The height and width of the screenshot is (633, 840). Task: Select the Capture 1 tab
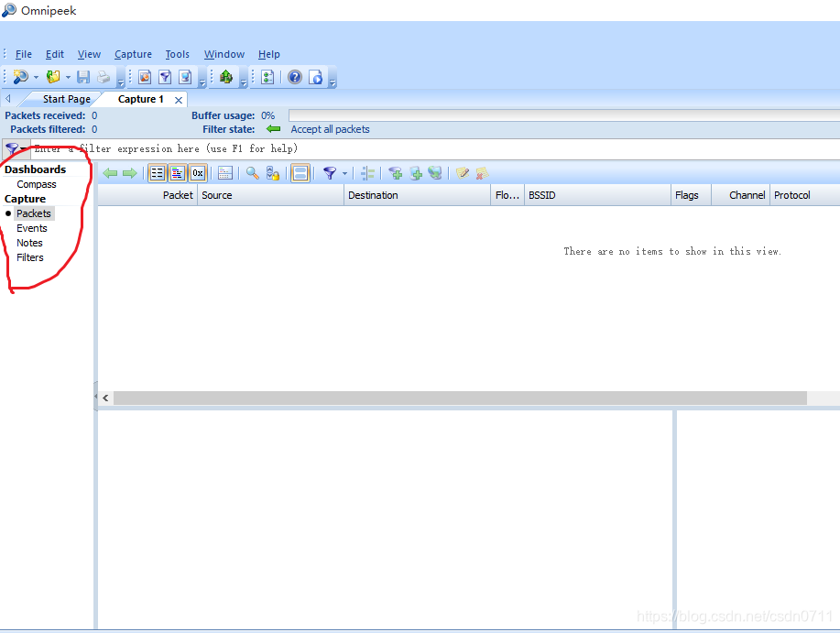coord(140,99)
